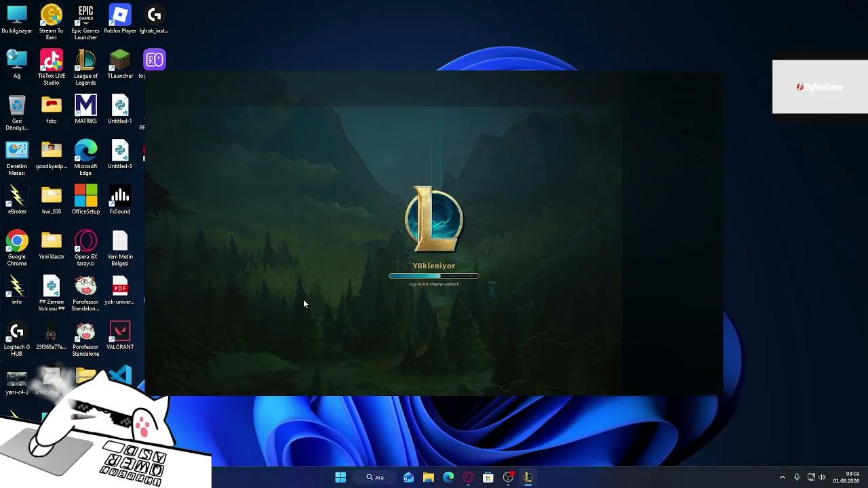Viewport: 868px width, 488px height.
Task: Open the Geri Dönüşüm recycle bin icon
Action: pos(17,113)
